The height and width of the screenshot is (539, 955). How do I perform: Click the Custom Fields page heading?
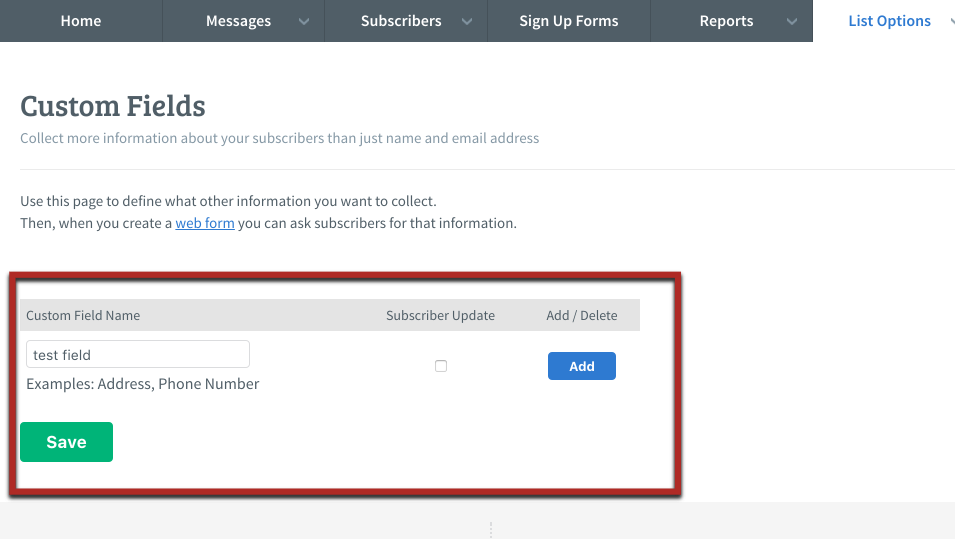coord(113,106)
